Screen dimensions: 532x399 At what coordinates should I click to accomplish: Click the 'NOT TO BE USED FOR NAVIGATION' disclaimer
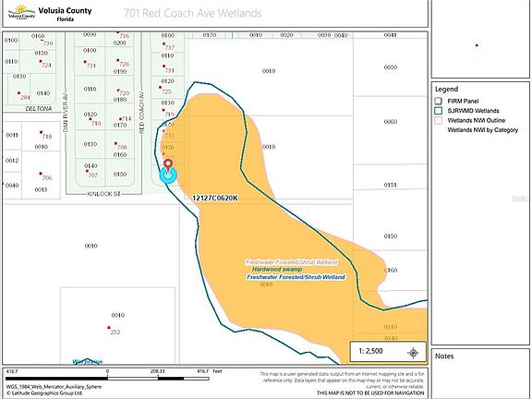370,393
